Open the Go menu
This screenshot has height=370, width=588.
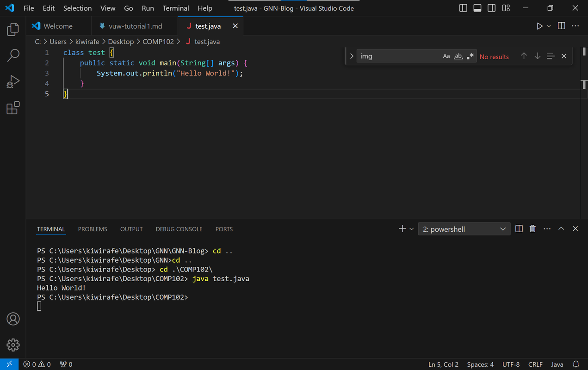(x=129, y=8)
